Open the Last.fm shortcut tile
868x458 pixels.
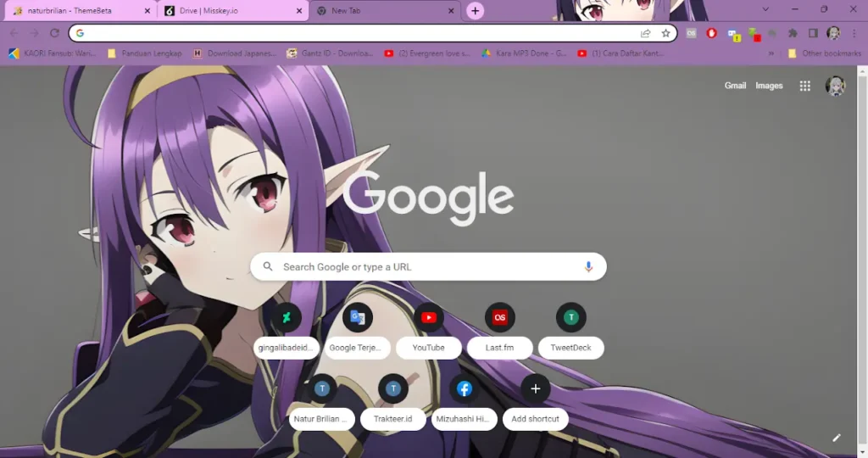pyautogui.click(x=500, y=331)
